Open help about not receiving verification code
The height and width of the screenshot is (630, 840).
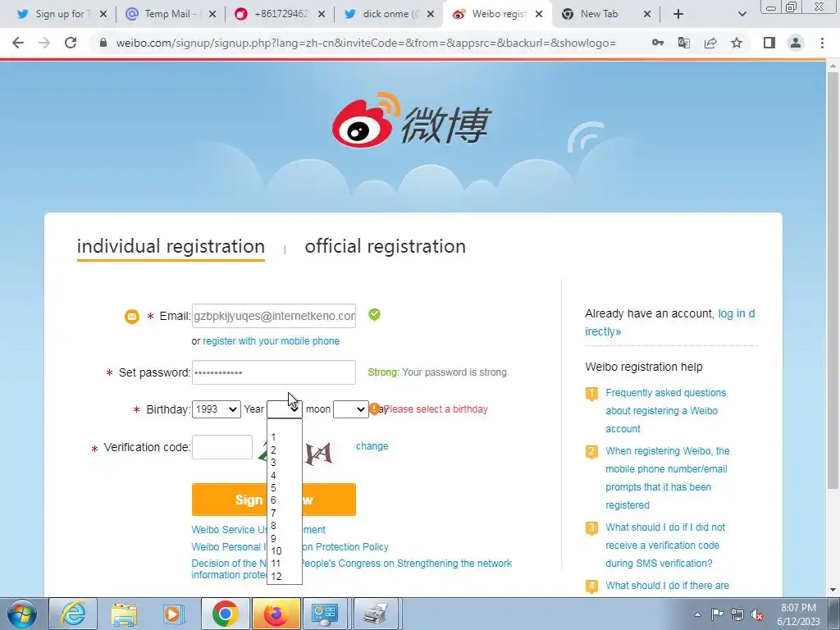(x=665, y=546)
